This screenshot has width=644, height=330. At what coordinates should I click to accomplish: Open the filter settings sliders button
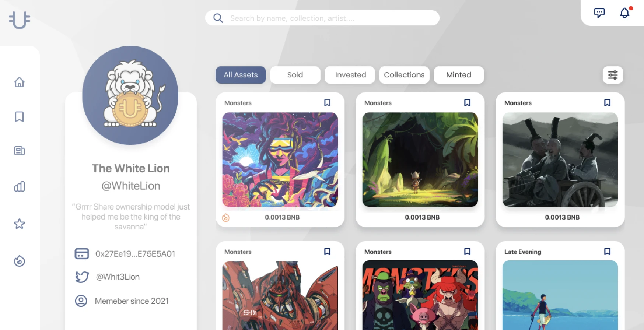pos(613,75)
